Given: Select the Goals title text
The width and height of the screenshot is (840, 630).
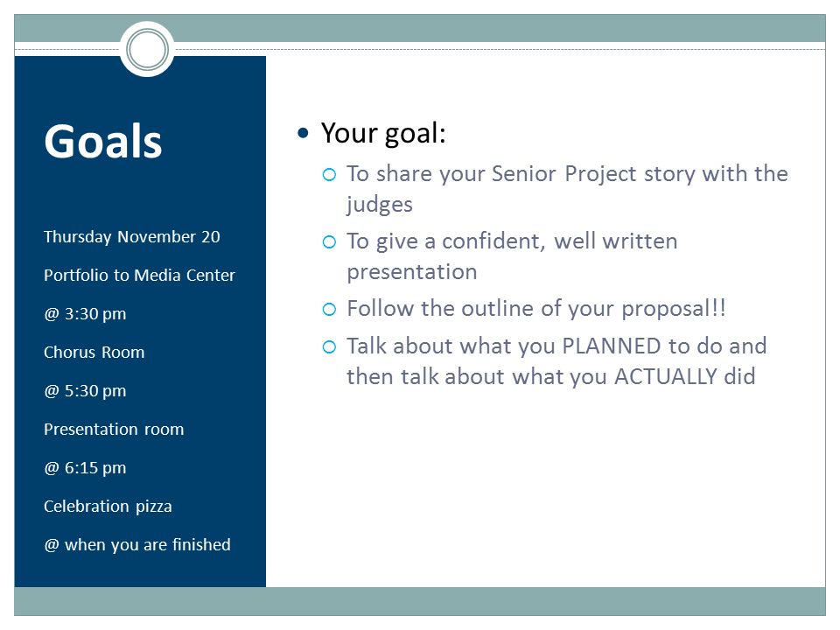Looking at the screenshot, I should pyautogui.click(x=103, y=141).
